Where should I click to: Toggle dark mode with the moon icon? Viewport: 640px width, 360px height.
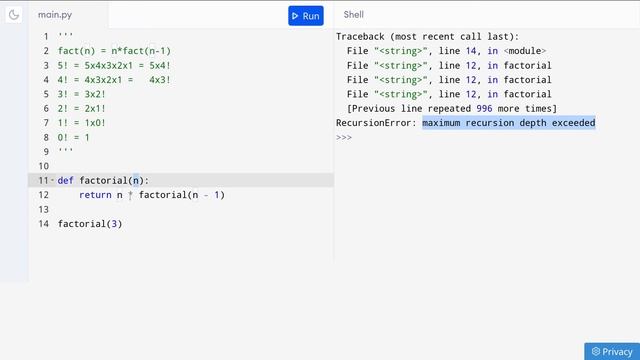(x=13, y=15)
